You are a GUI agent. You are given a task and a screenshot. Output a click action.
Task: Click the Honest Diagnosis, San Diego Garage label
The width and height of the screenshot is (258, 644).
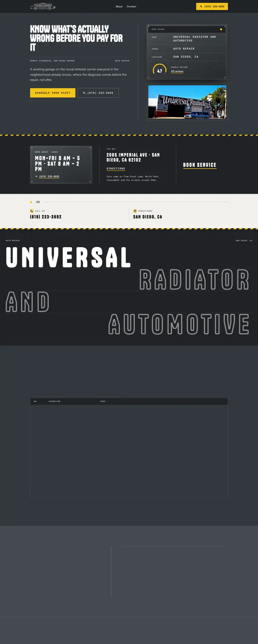(52, 61)
